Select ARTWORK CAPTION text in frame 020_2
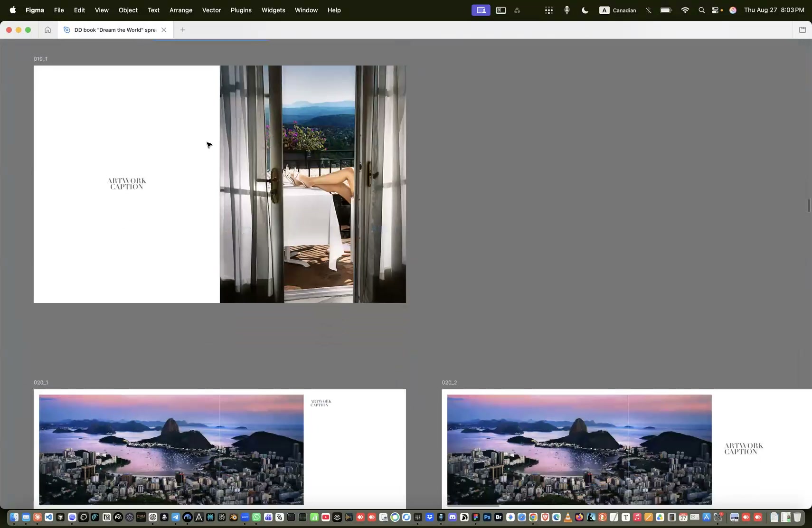The height and width of the screenshot is (528, 812). pos(744,449)
